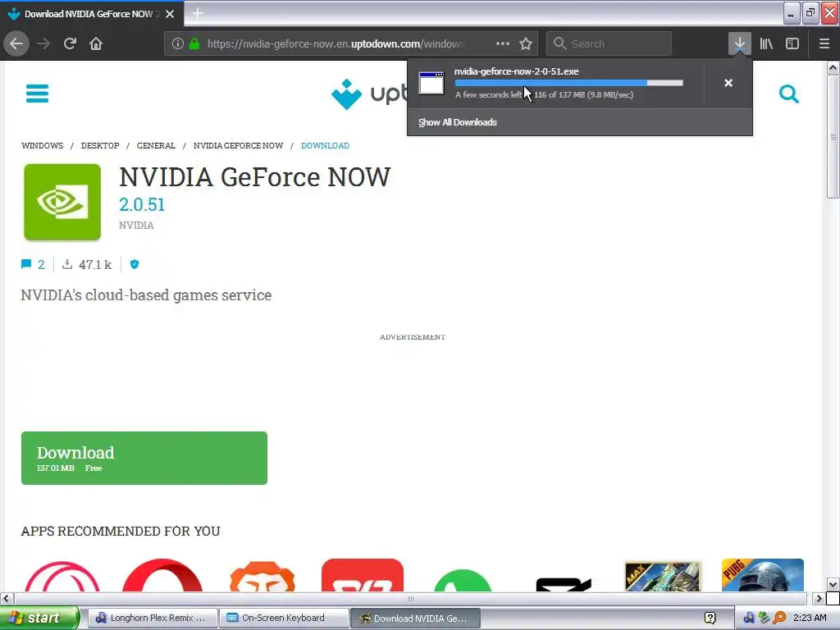Click the DOWNLOAD breadcrumb

[325, 146]
